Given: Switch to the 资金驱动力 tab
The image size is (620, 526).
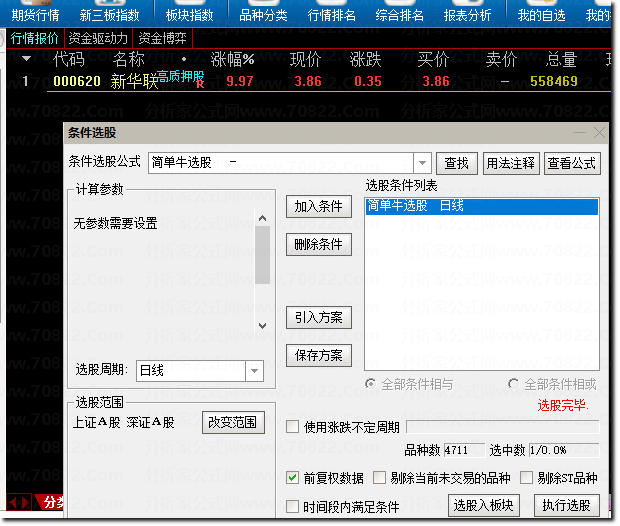Looking at the screenshot, I should tap(98, 38).
